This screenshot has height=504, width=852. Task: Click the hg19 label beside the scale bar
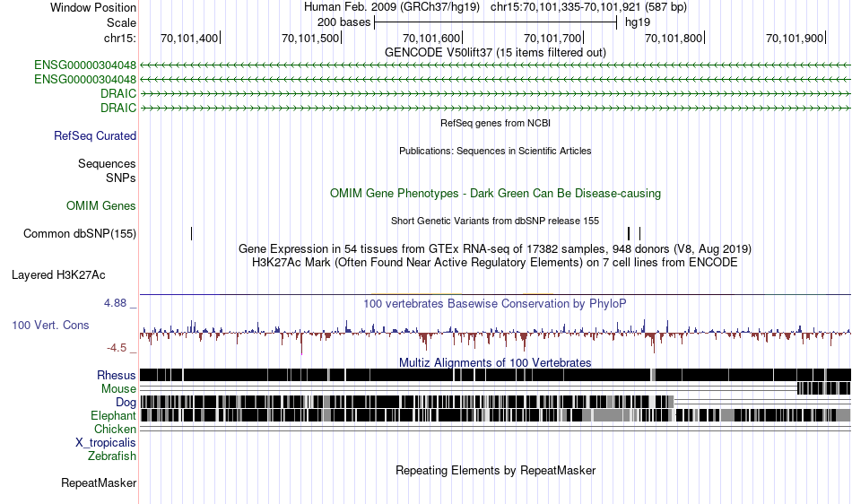(x=638, y=22)
